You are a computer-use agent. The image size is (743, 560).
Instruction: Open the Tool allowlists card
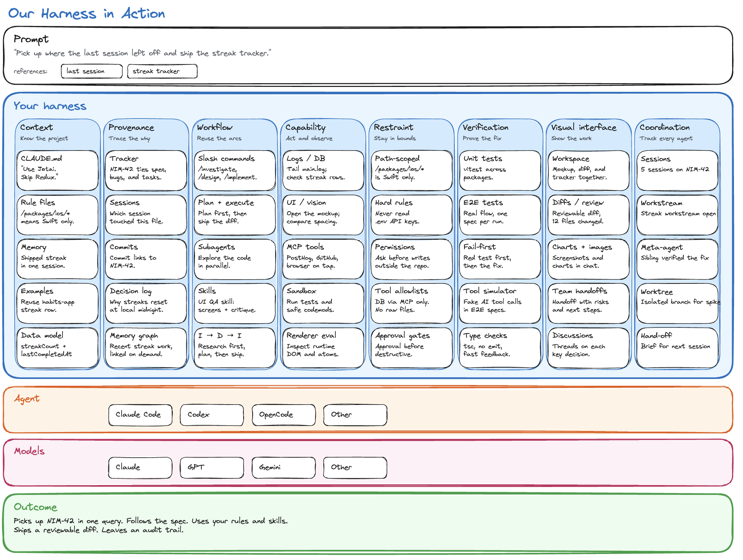(x=412, y=303)
